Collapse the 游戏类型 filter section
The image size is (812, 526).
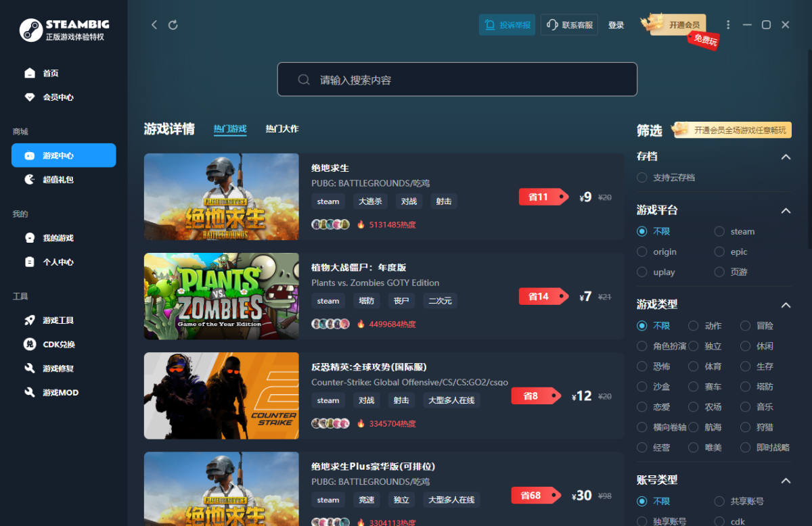coord(786,305)
